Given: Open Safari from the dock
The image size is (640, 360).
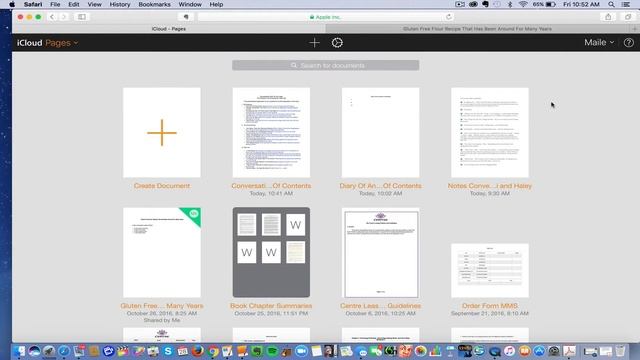Looking at the screenshot, I should [x=64, y=351].
